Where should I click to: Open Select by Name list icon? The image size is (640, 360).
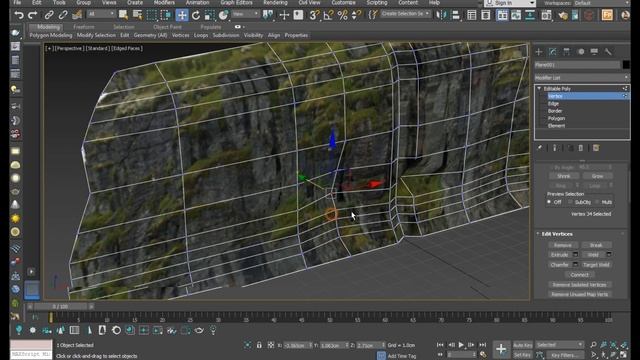point(137,15)
